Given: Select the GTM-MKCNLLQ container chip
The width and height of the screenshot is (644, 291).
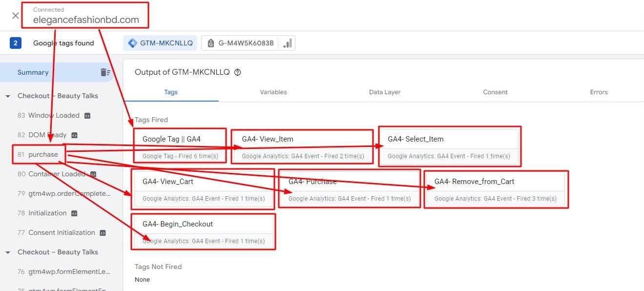Looking at the screenshot, I should pos(160,43).
